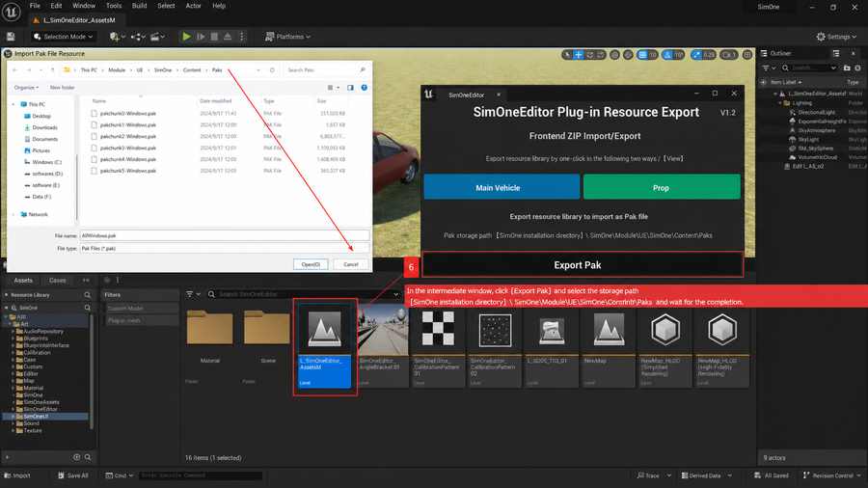868x488 pixels.
Task: Click the Save current level icon
Action: point(11,37)
